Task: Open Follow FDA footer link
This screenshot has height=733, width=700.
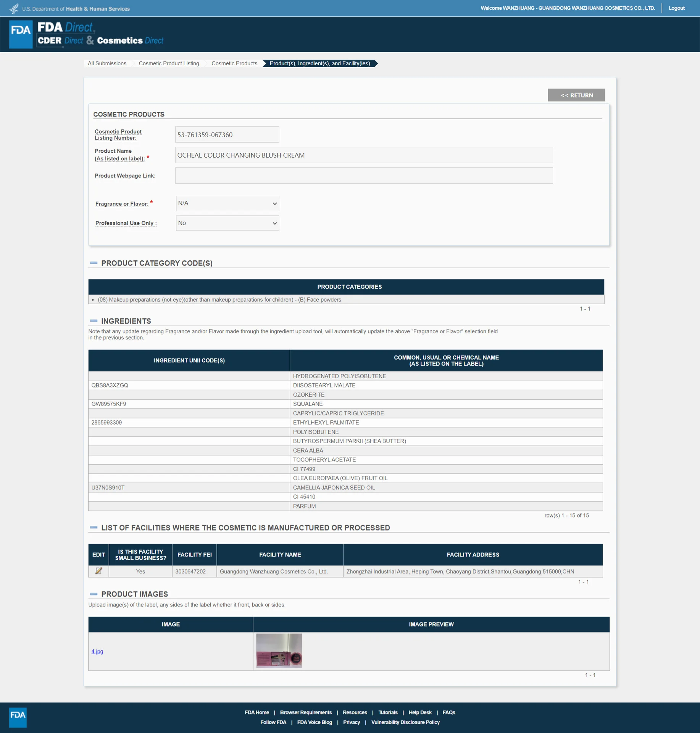Action: 273,722
